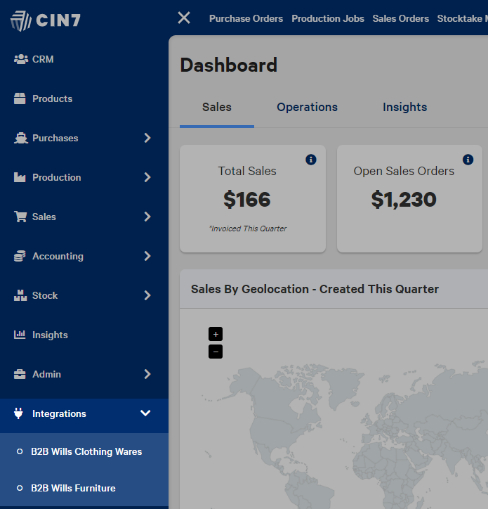
Task: Expand the Purchases menu chevron
Action: 147,138
